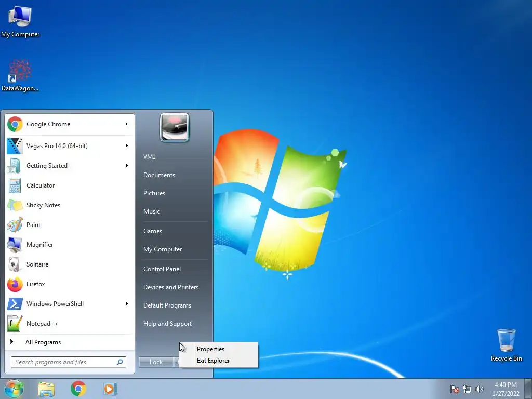The height and width of the screenshot is (399, 532).
Task: Expand the Vegas Pro jump list arrow
Action: (x=127, y=146)
